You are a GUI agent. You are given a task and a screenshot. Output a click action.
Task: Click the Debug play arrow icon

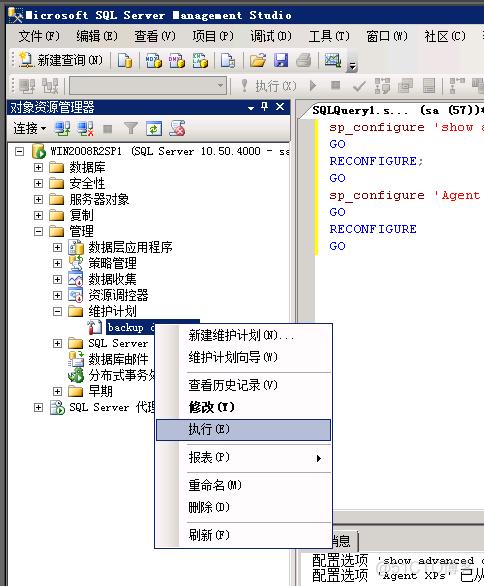(x=313, y=86)
